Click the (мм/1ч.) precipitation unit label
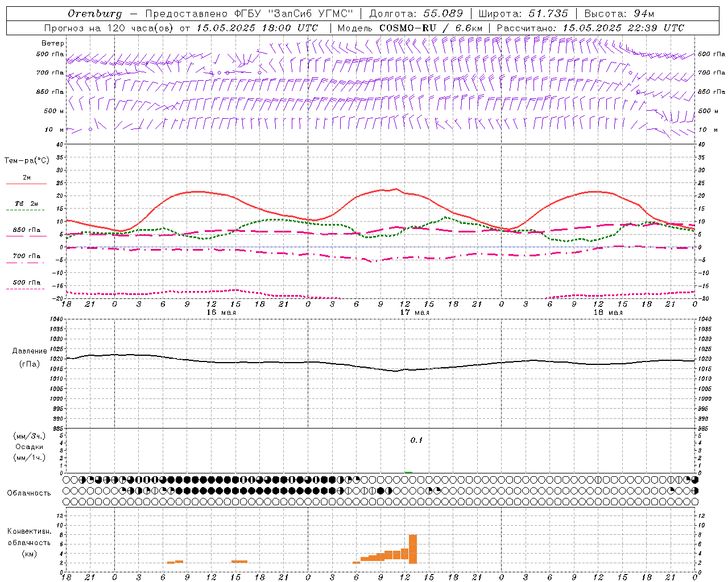 pos(30,458)
